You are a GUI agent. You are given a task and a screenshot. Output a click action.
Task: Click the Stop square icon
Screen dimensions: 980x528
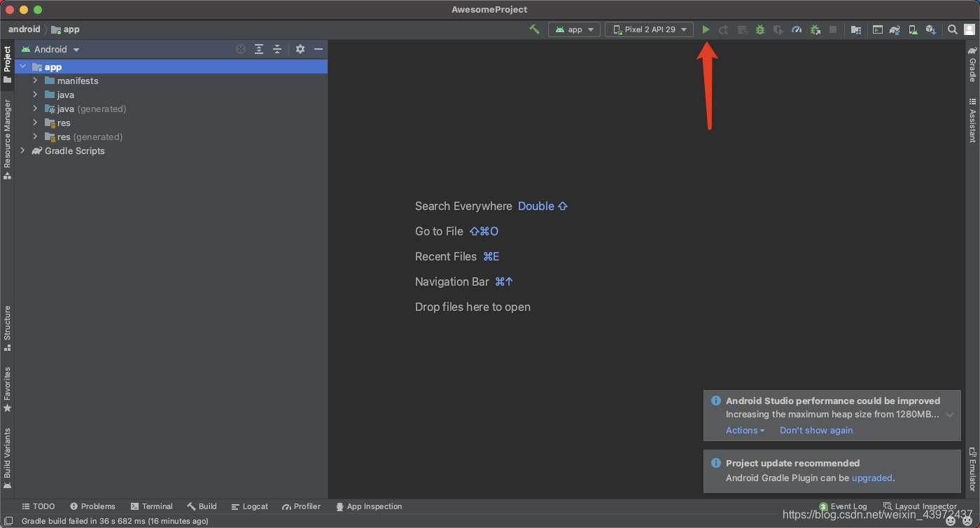[x=833, y=29]
